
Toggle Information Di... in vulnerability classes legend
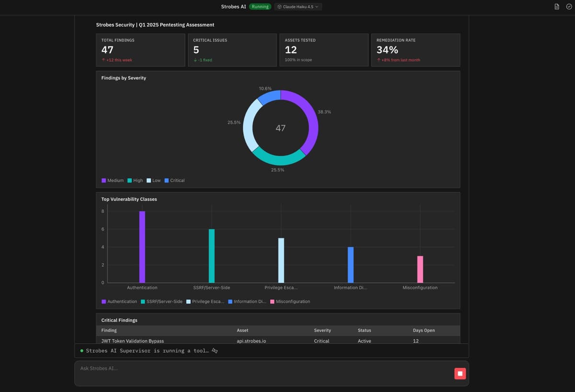[x=247, y=302]
